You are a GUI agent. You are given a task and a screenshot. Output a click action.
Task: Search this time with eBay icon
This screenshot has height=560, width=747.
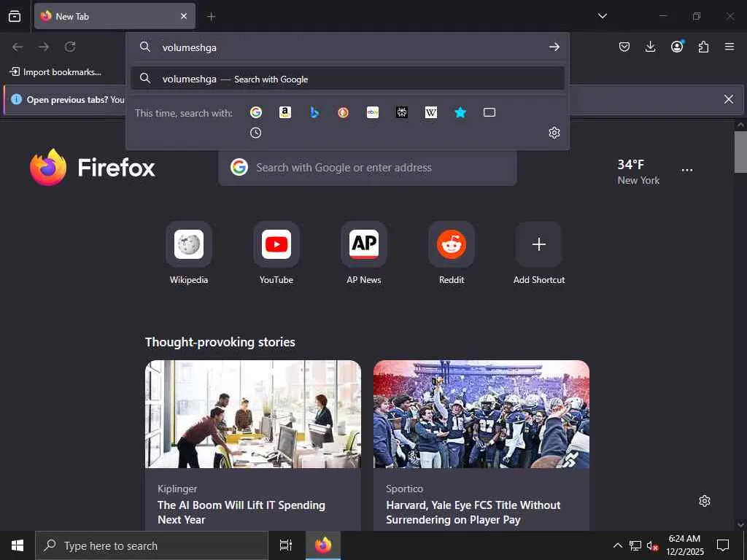(373, 112)
